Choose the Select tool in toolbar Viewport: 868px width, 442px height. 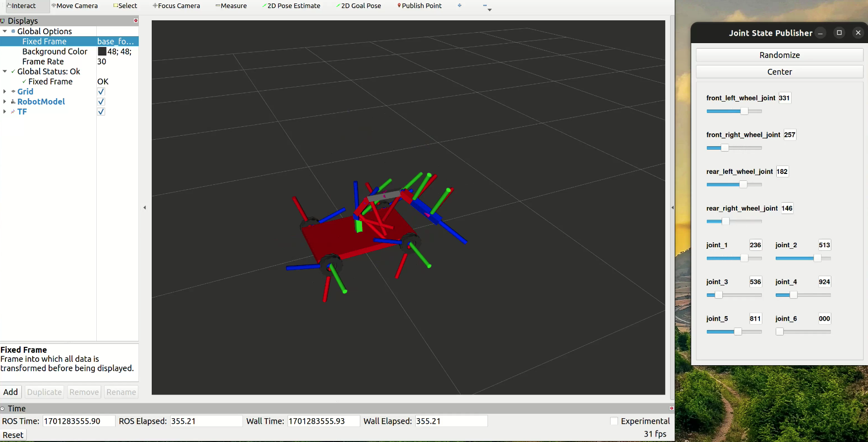125,6
